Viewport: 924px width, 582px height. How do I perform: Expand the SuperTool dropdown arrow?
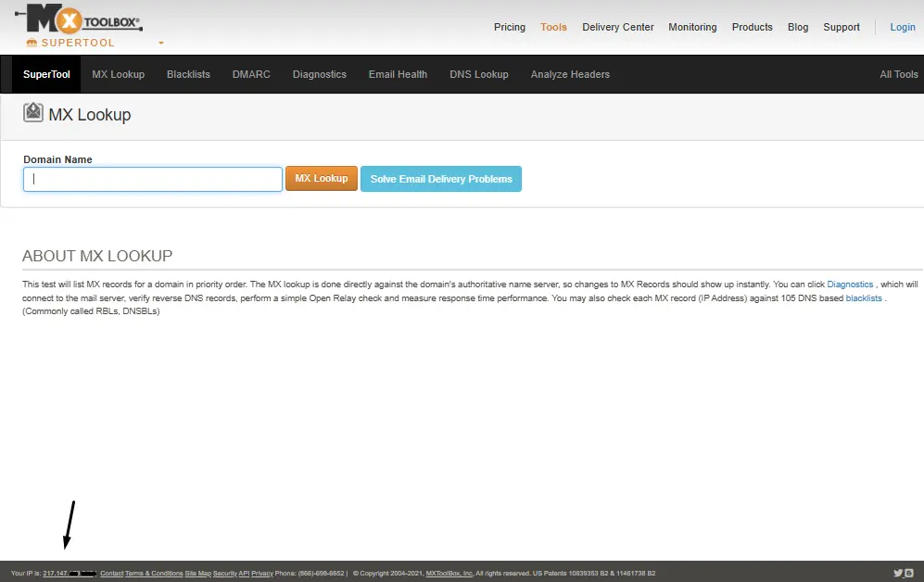(161, 44)
